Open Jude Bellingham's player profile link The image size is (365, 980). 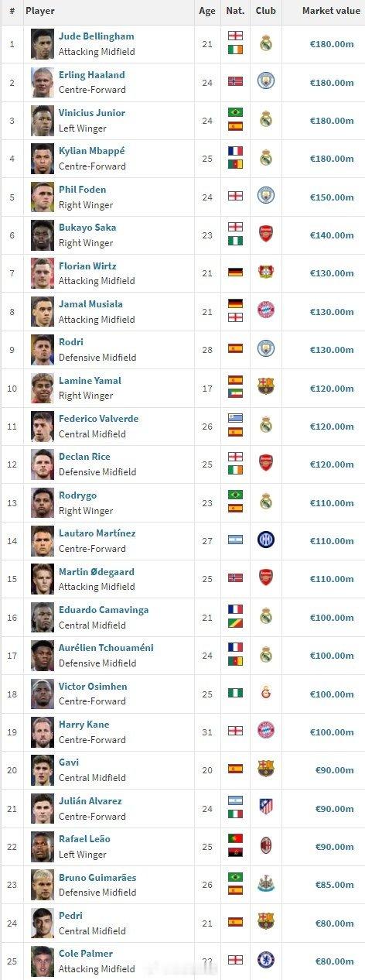pos(96,36)
